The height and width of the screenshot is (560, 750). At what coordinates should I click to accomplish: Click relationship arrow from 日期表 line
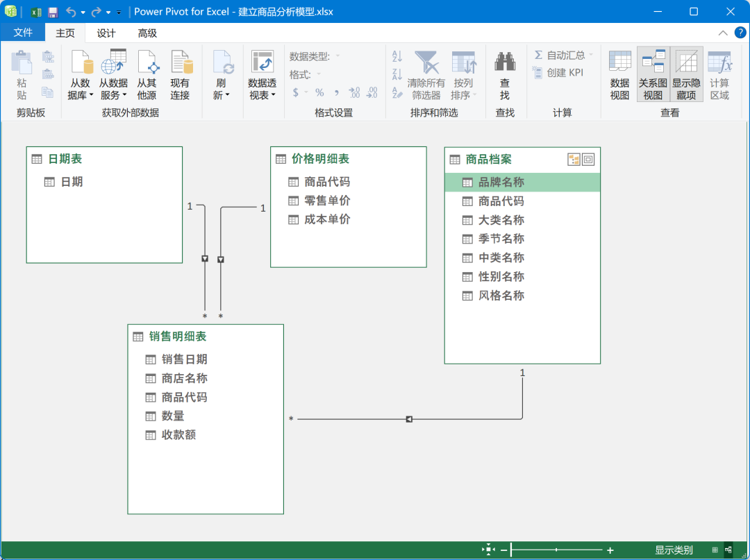click(205, 259)
